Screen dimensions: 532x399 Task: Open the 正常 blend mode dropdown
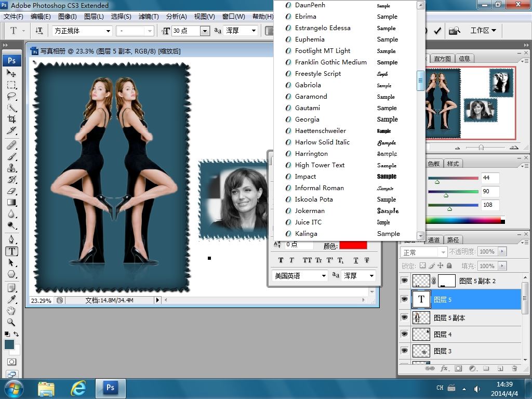[442, 252]
